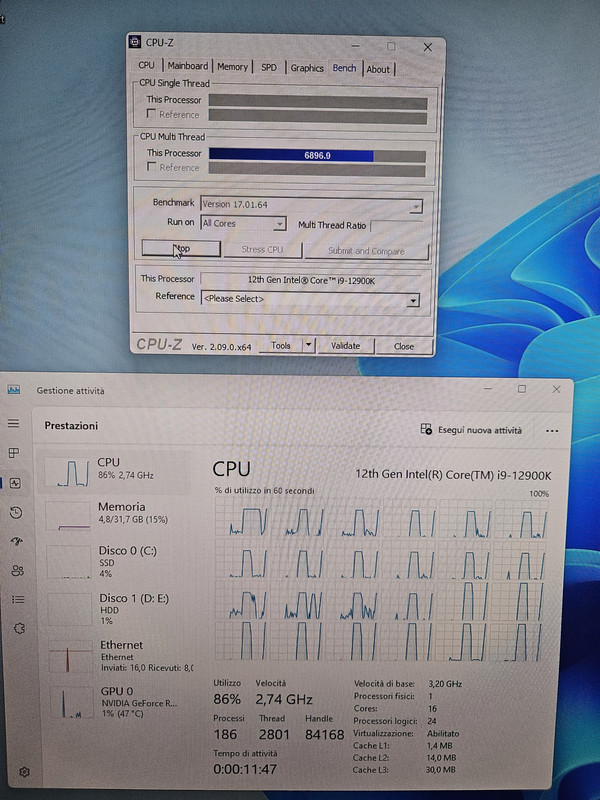
Task: Switch to the Graphics tab
Action: [x=307, y=68]
